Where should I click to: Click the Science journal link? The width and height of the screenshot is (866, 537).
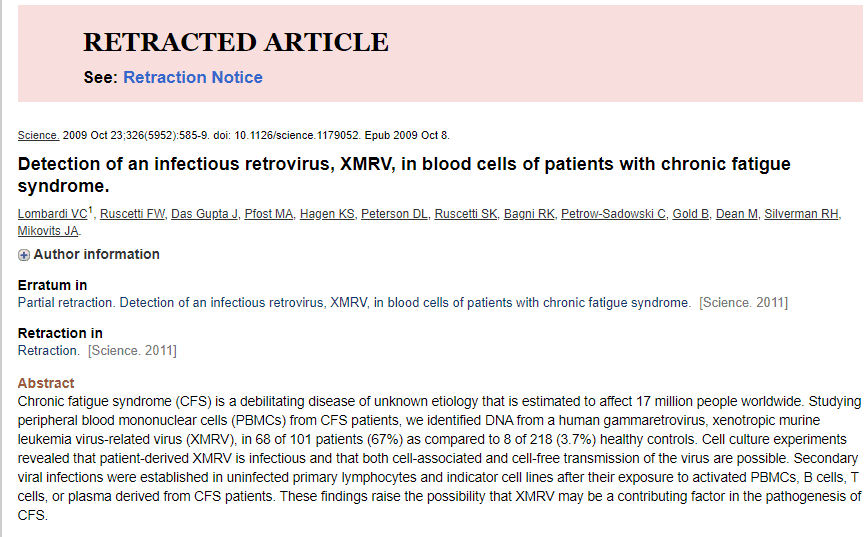(x=38, y=135)
